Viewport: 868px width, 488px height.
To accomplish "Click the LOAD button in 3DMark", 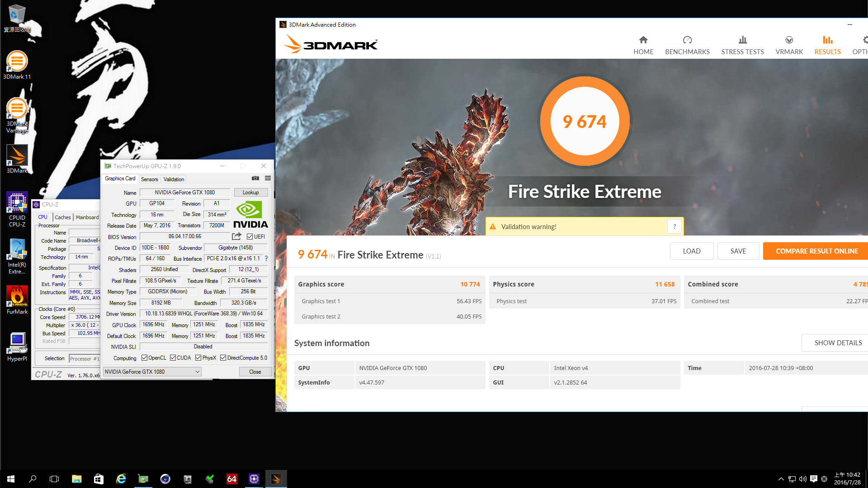I will click(x=692, y=251).
